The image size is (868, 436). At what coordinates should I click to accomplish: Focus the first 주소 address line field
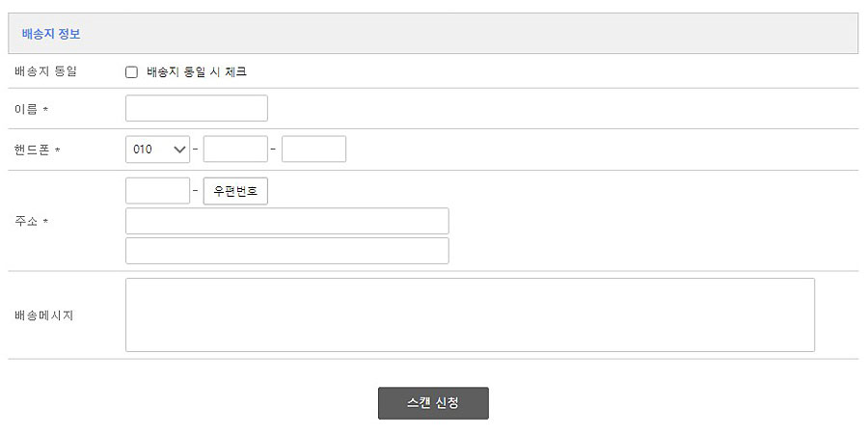coord(287,221)
